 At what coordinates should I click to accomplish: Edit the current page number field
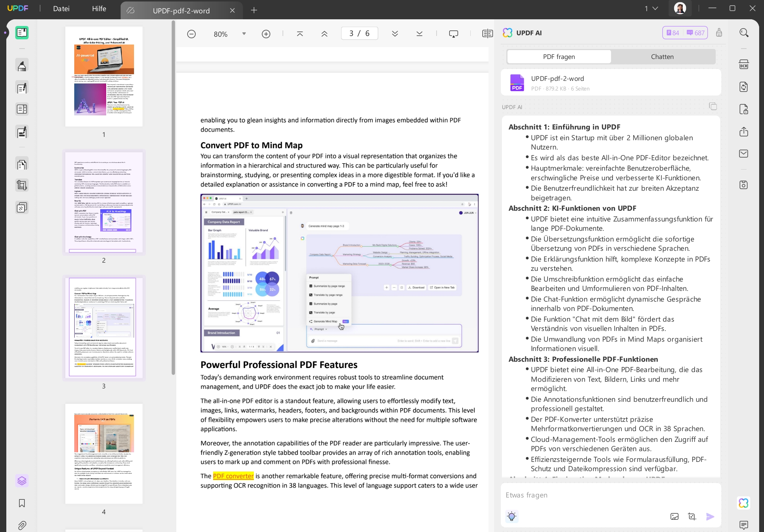pos(359,33)
